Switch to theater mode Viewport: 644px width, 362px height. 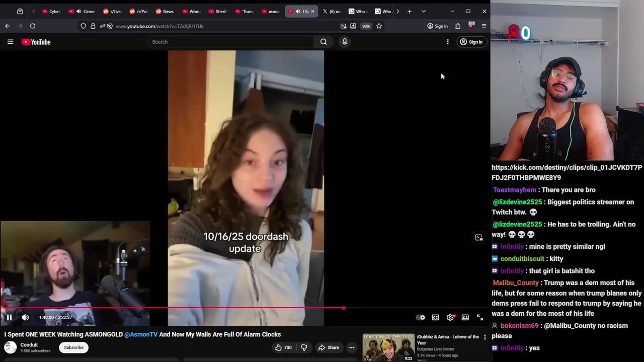465,317
